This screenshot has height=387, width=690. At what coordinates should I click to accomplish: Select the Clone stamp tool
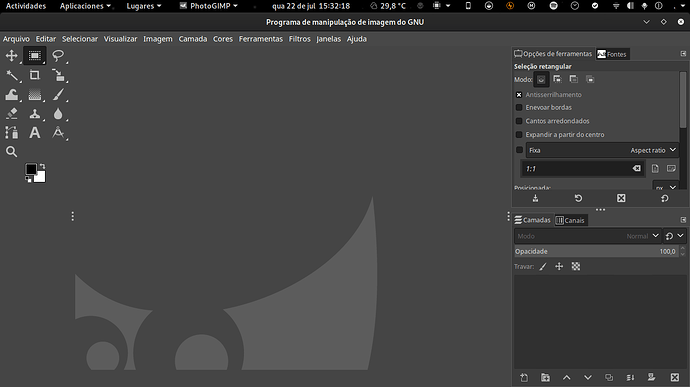34,114
